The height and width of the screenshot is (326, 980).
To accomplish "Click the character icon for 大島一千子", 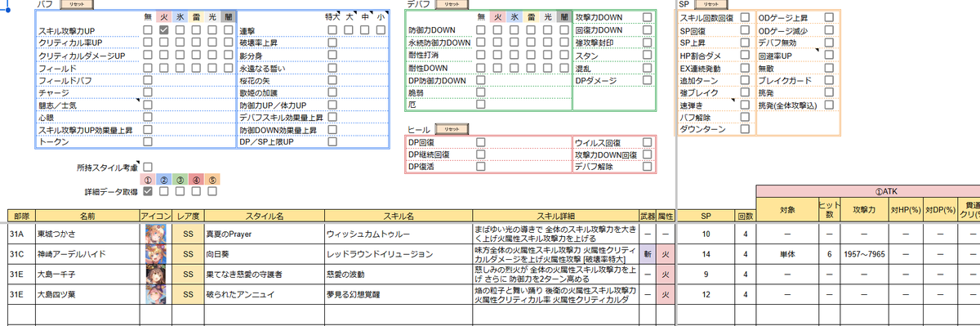I will point(155,274).
